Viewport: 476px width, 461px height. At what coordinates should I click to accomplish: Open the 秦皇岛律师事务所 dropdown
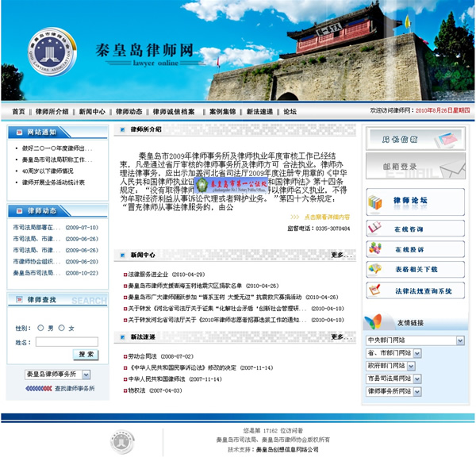pyautogui.click(x=58, y=374)
